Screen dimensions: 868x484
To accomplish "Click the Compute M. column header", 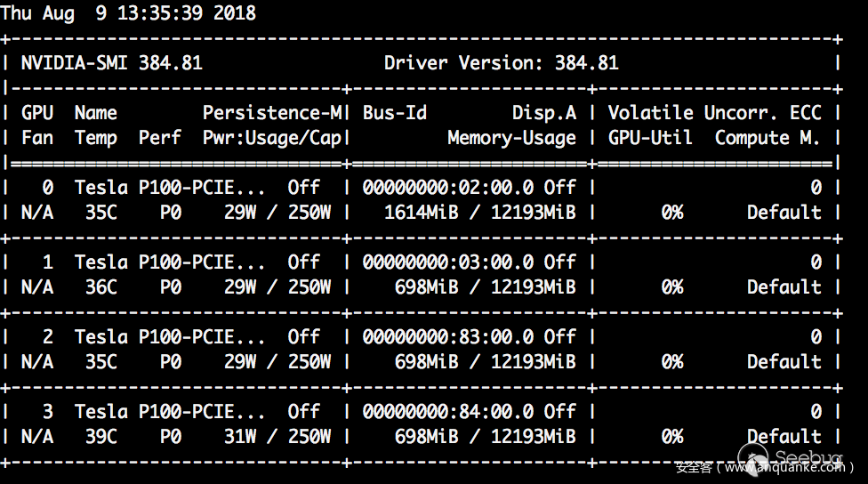I will click(x=767, y=138).
